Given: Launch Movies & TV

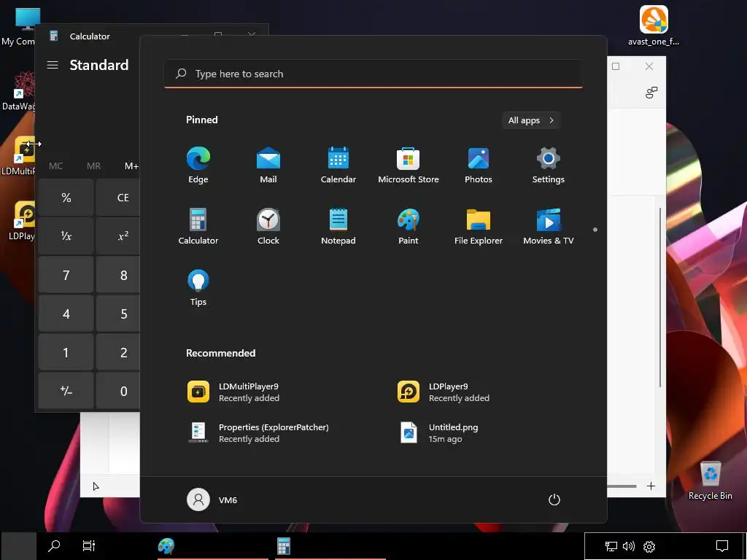Looking at the screenshot, I should 549,226.
